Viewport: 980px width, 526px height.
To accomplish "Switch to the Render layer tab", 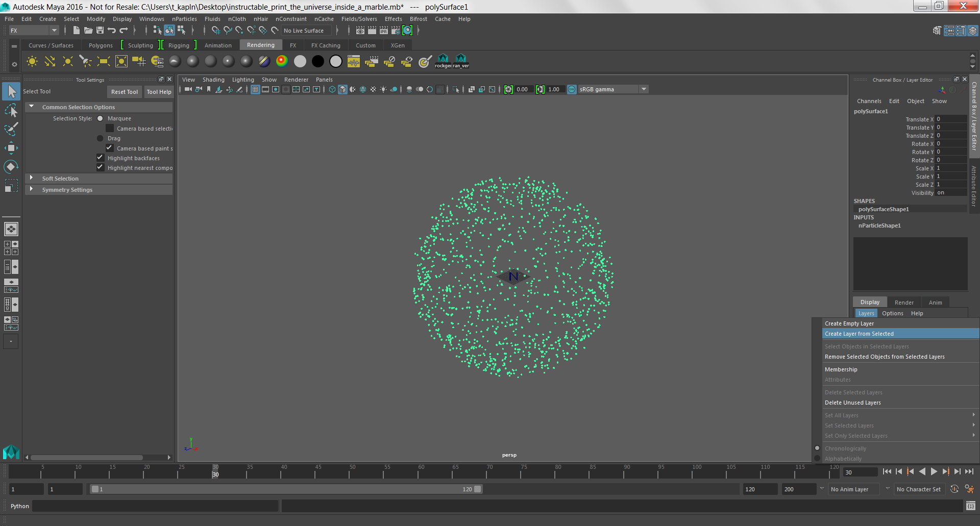I will tap(904, 303).
